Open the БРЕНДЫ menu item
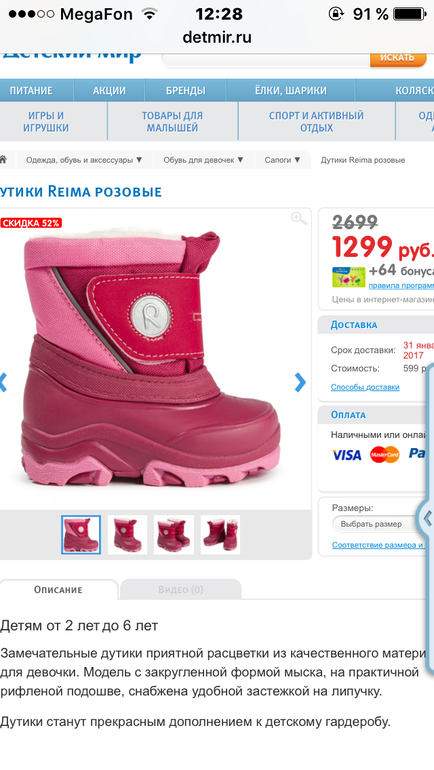The image size is (434, 770). point(186,91)
